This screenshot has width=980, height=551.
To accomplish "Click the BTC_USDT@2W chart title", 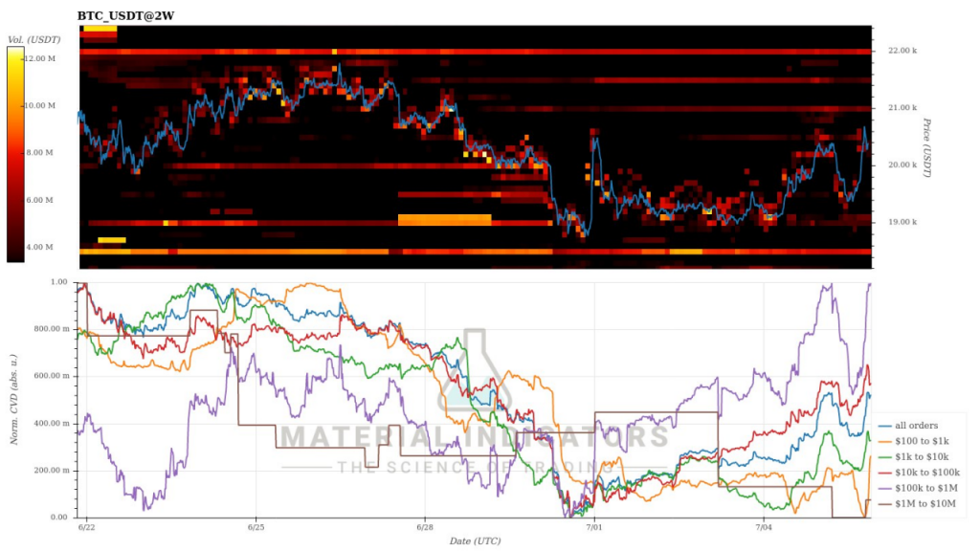I will click(125, 16).
